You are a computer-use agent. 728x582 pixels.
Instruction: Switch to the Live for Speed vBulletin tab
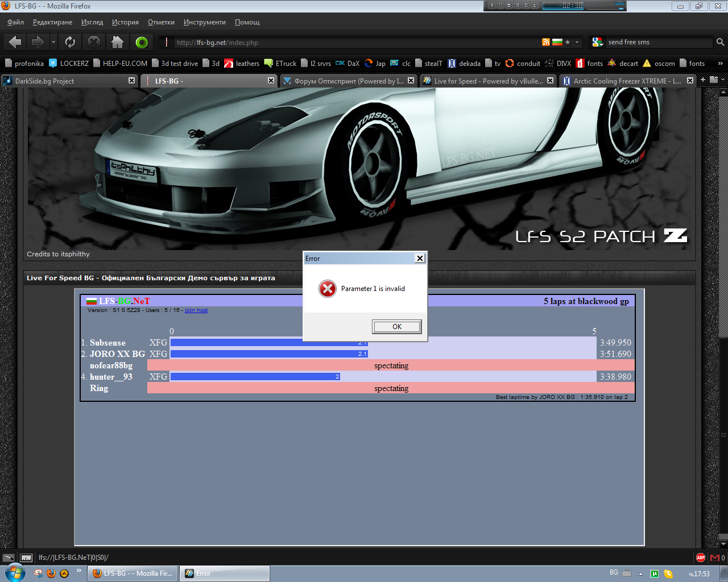(489, 81)
